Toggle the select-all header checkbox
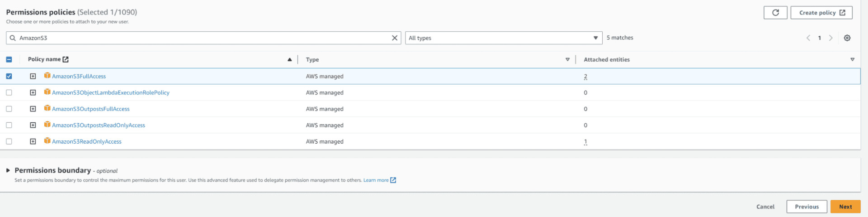The height and width of the screenshot is (217, 868). pyautogui.click(x=9, y=59)
